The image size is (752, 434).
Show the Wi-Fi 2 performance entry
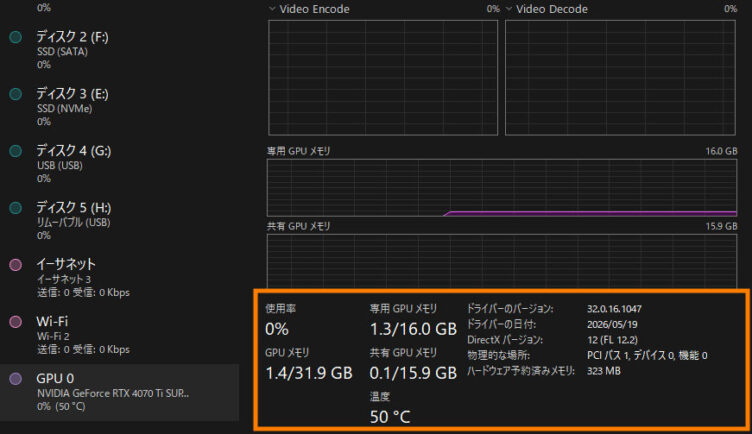point(119,334)
